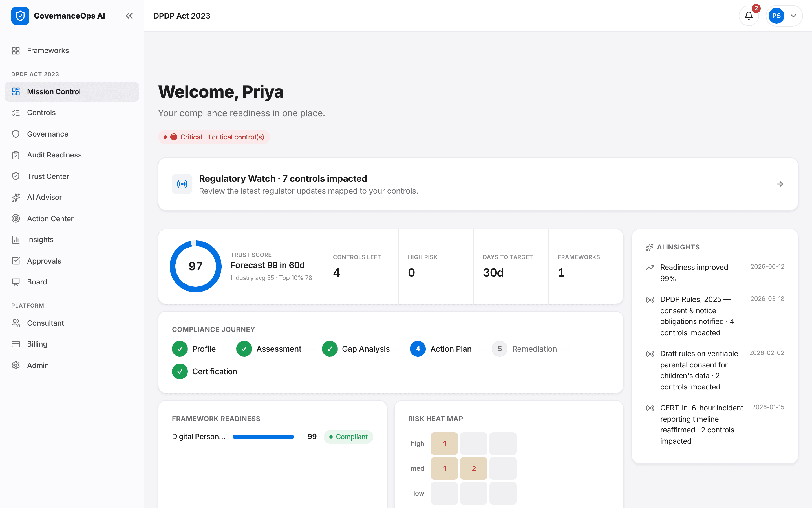This screenshot has width=812, height=508.
Task: Click the Certification step checkmark
Action: [x=180, y=372]
